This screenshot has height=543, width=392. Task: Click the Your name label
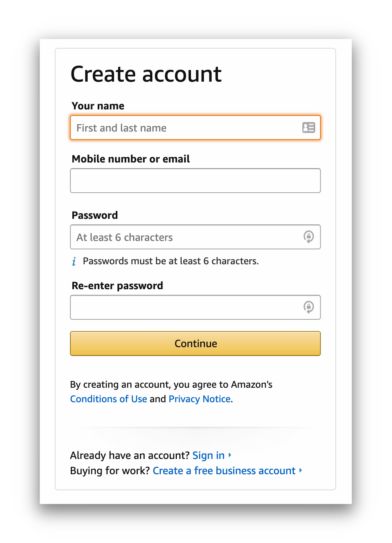click(x=98, y=106)
